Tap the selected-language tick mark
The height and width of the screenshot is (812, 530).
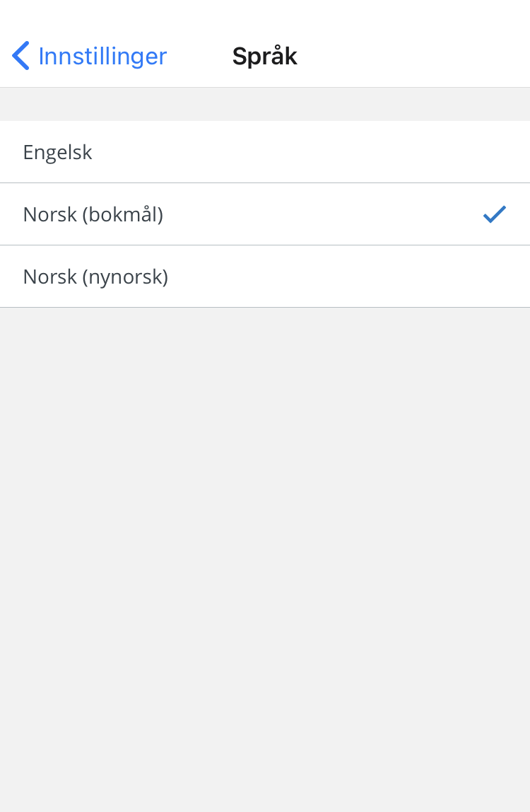(494, 214)
